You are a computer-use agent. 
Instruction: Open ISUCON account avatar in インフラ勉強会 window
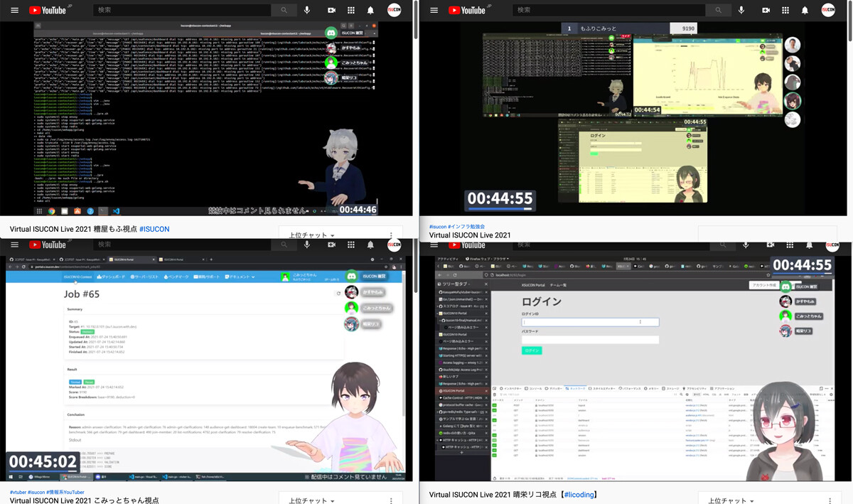click(829, 10)
